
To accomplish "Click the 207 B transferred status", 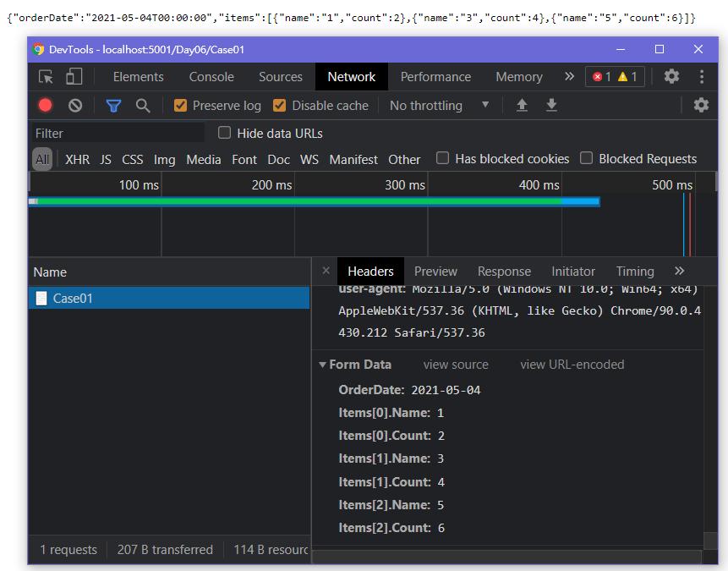I will pyautogui.click(x=165, y=550).
